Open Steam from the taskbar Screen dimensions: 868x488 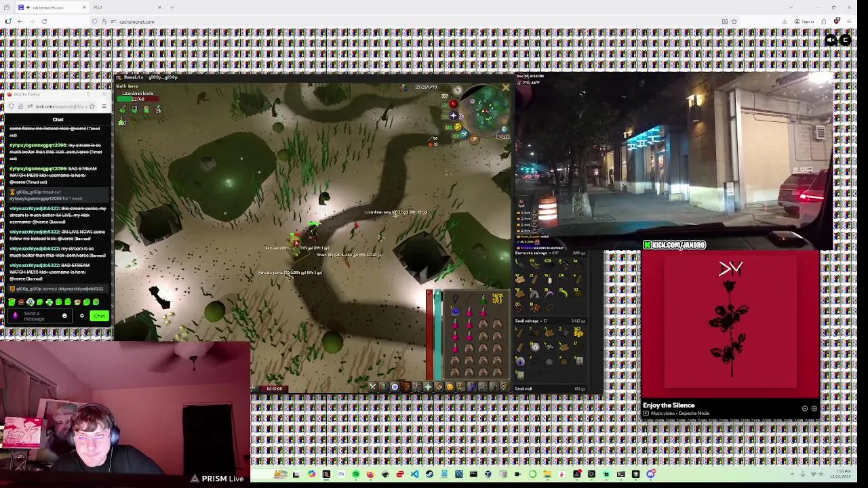[429, 474]
